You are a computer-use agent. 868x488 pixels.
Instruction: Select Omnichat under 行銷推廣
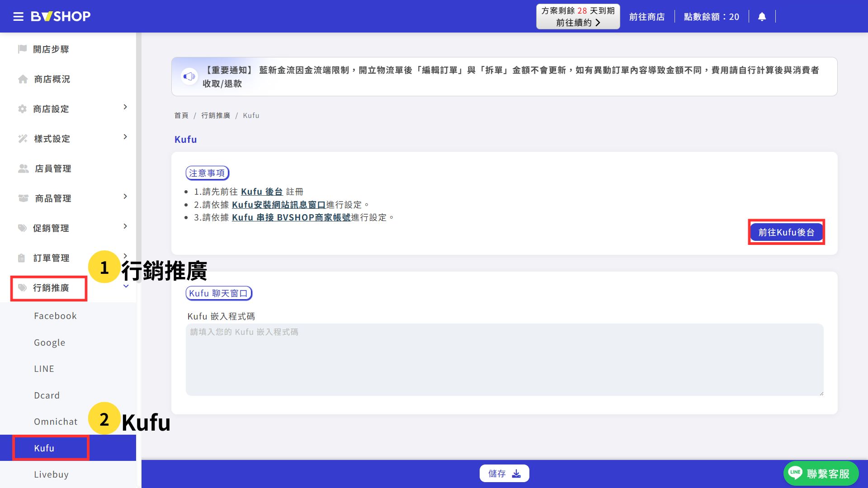56,422
